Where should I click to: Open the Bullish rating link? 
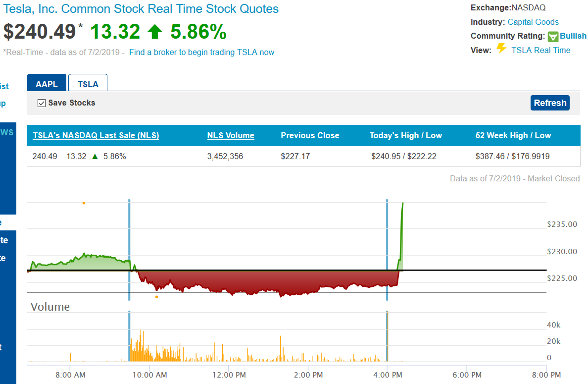(x=573, y=36)
